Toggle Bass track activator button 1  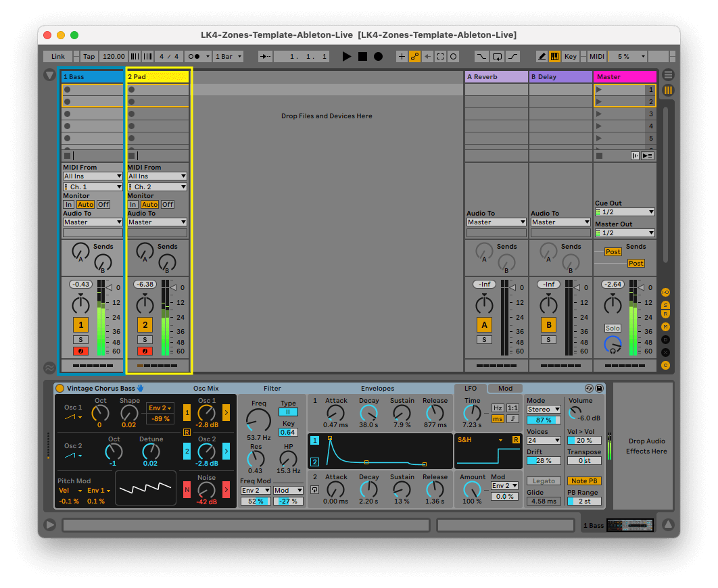click(x=80, y=324)
